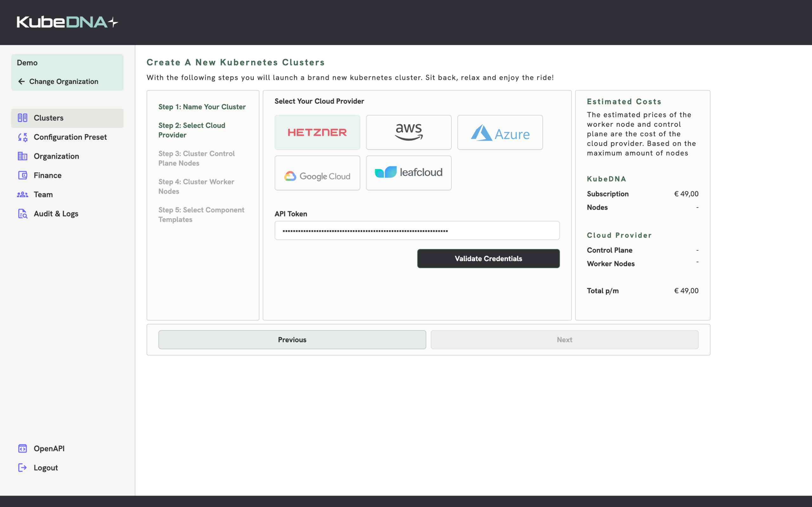The width and height of the screenshot is (812, 507).
Task: Click the Audit & Logs icon
Action: [23, 214]
